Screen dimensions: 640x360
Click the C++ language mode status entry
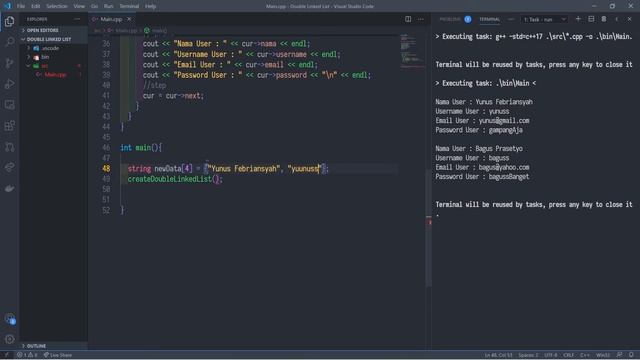pyautogui.click(x=585, y=355)
